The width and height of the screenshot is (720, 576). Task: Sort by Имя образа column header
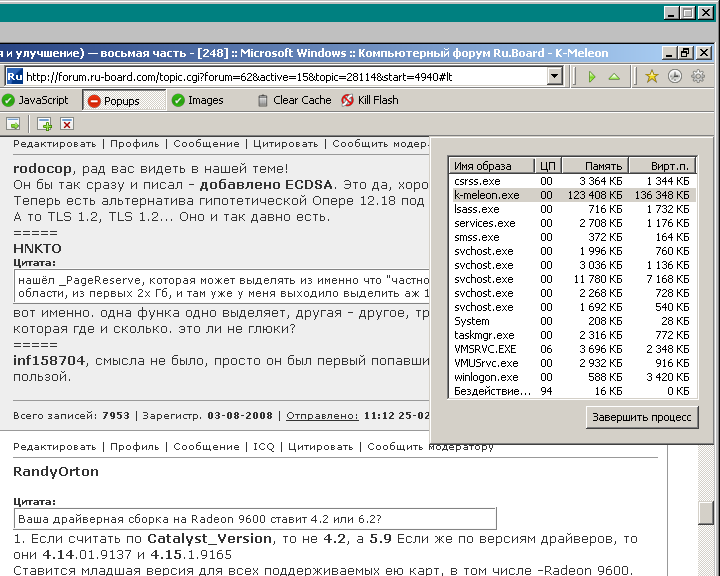(x=492, y=166)
